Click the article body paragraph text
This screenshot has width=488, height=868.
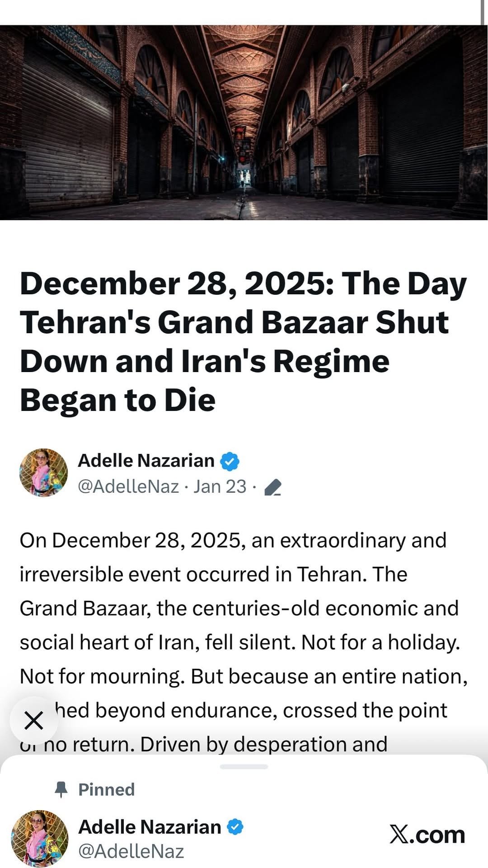pyautogui.click(x=244, y=642)
